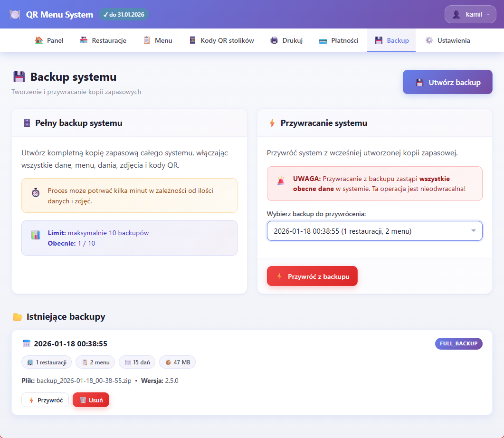504x438 pixels.
Task: Click the FULL_BACKUP badge
Action: pos(458,343)
